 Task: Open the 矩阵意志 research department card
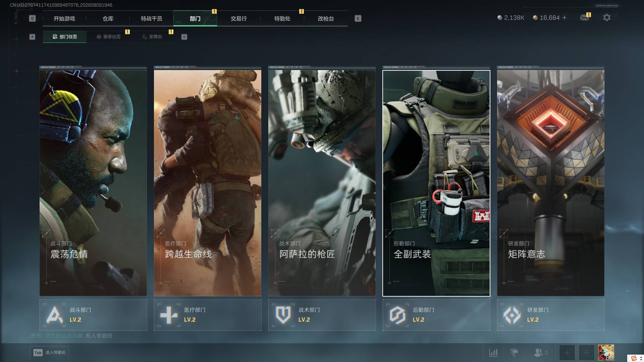pos(551,183)
